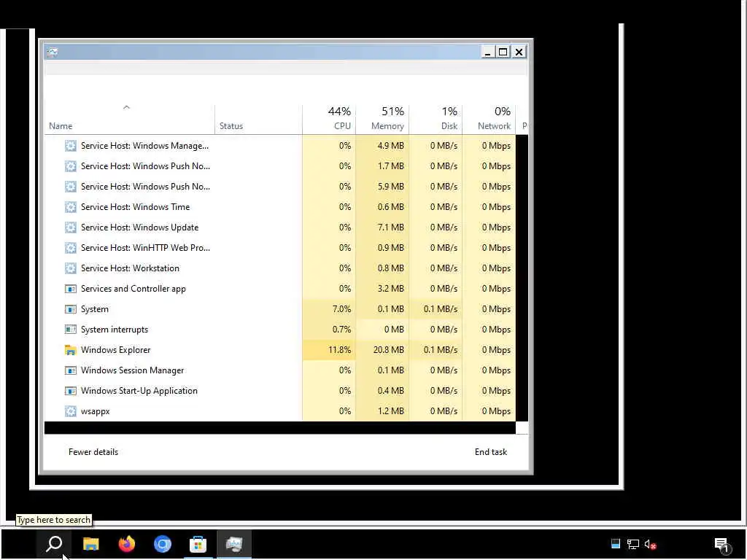Image resolution: width=747 pixels, height=560 pixels.
Task: Click gear icon of Service Host: Windows Update
Action: pyautogui.click(x=71, y=227)
